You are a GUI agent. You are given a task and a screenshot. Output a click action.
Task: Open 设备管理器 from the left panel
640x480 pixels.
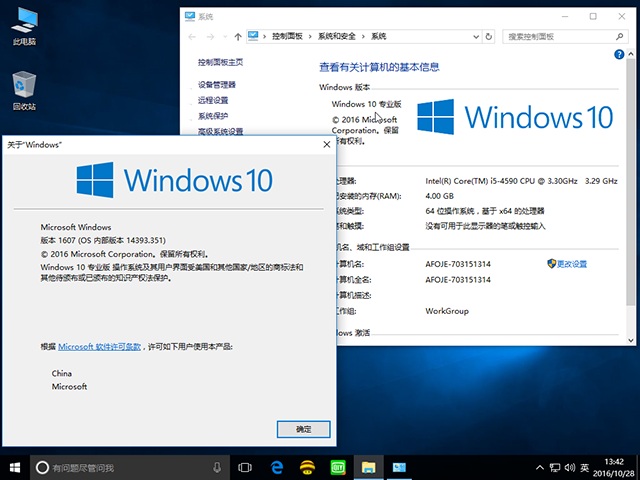pos(217,85)
